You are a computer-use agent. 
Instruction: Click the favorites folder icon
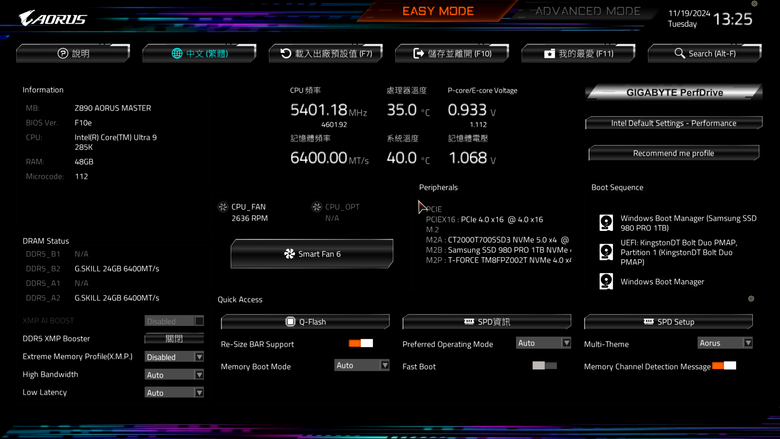click(x=549, y=54)
